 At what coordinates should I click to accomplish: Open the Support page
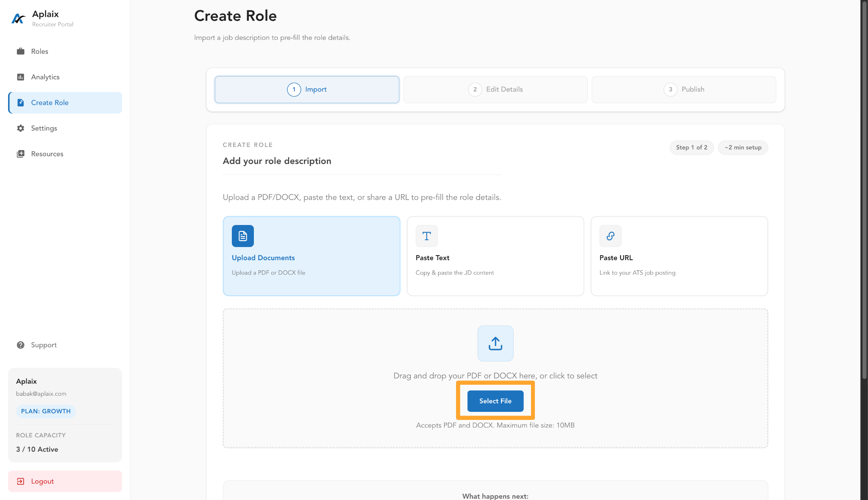click(65, 345)
